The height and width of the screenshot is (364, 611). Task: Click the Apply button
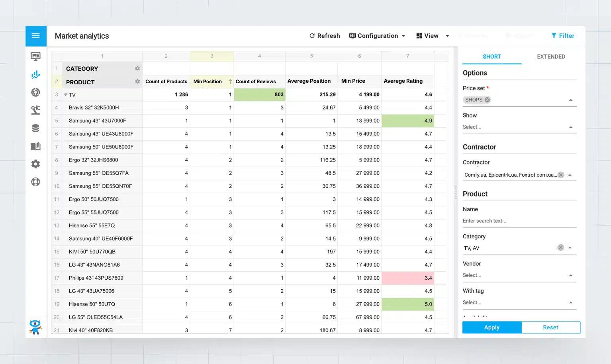pyautogui.click(x=492, y=327)
